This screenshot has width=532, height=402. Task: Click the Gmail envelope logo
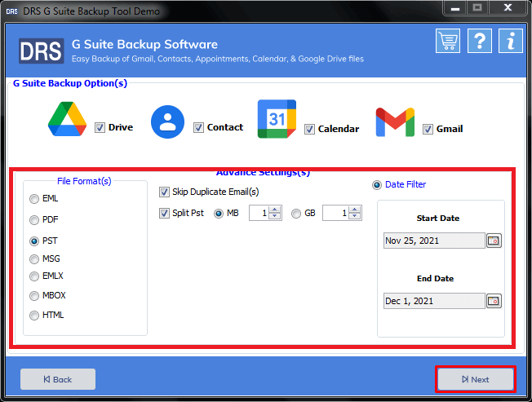pos(395,122)
